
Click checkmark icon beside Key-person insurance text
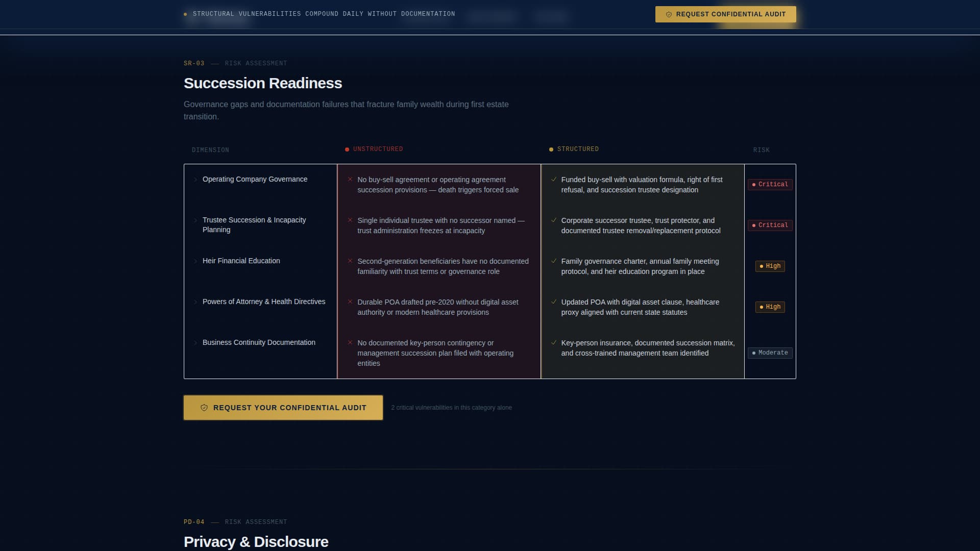[554, 342]
